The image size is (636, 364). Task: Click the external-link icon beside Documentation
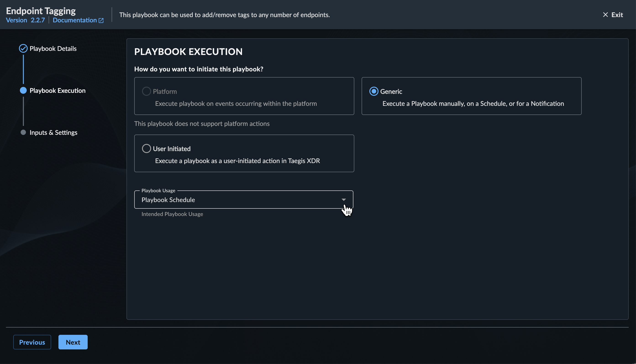coord(101,21)
